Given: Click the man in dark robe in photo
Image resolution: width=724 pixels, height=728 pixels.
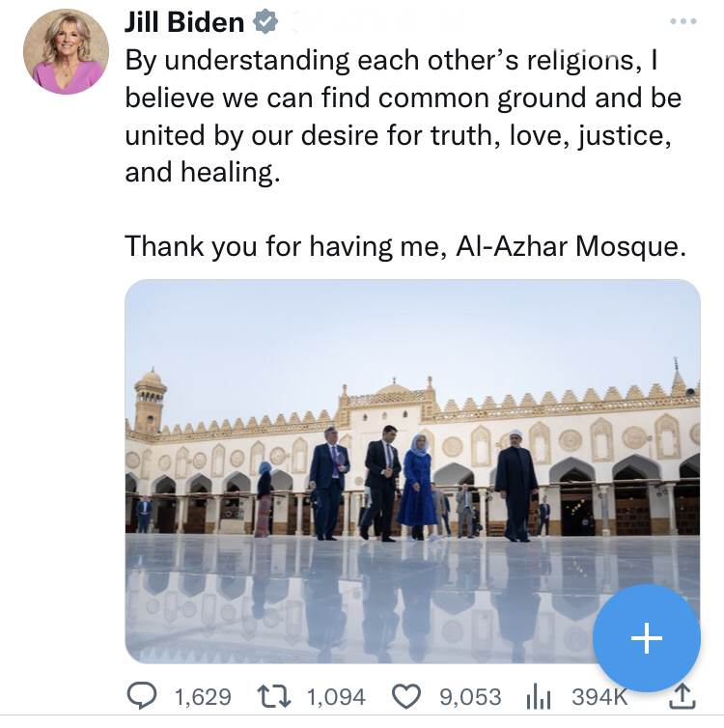Looking at the screenshot, I should point(516,485).
